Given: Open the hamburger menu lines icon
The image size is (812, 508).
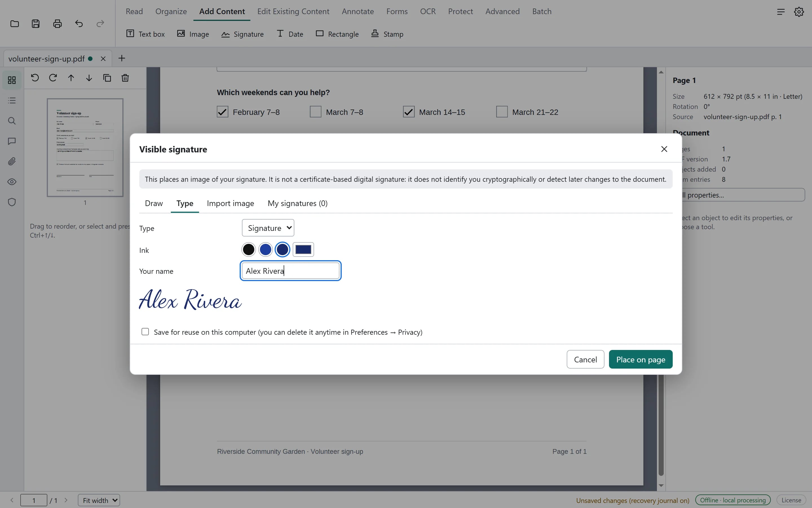Looking at the screenshot, I should point(781,12).
